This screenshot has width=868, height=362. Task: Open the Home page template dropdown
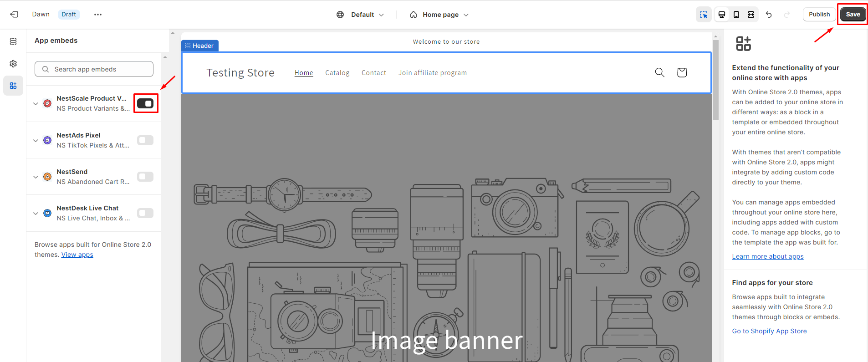439,15
